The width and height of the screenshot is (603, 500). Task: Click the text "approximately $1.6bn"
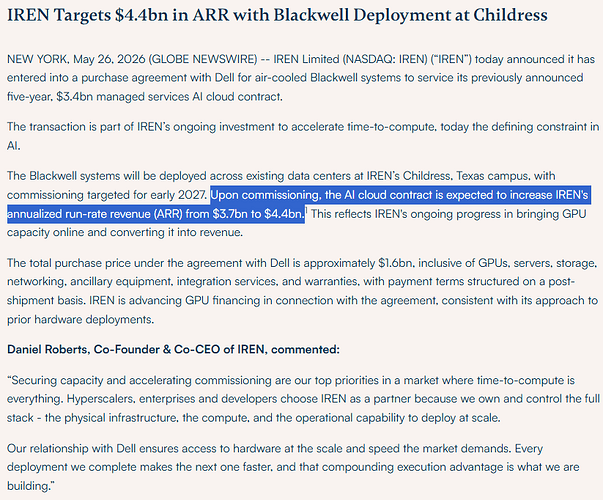pyautogui.click(x=358, y=263)
